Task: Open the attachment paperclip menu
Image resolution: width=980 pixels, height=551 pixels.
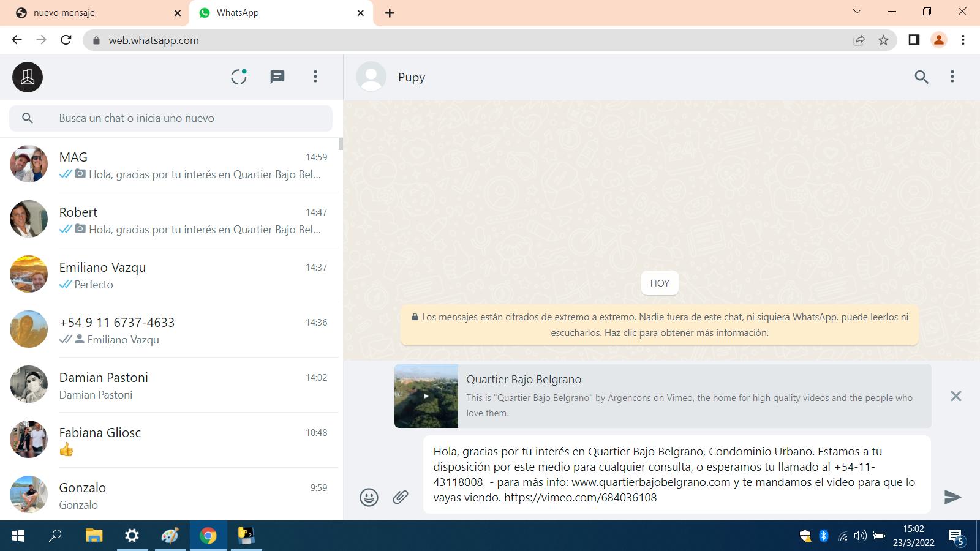Action: pos(401,497)
